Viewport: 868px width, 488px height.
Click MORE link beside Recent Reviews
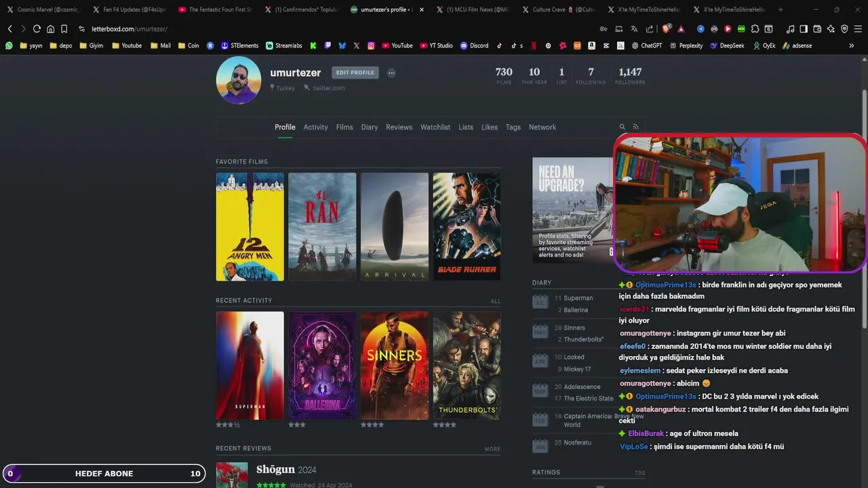tap(492, 449)
